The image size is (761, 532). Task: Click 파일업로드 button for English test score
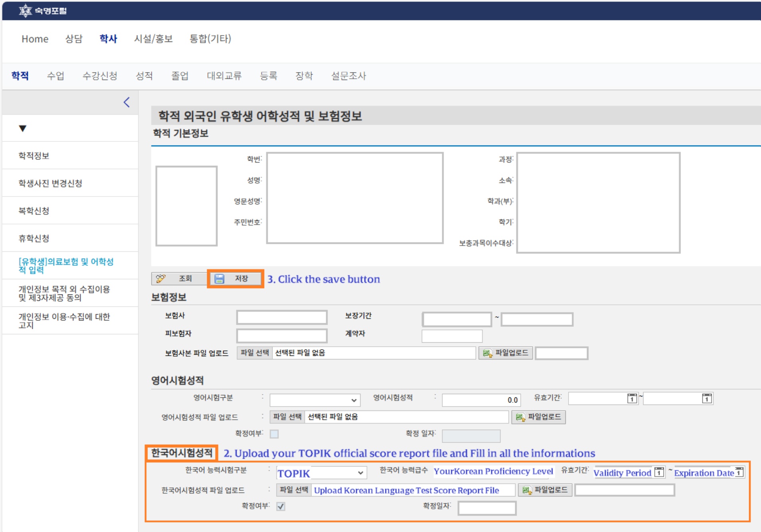coord(538,417)
